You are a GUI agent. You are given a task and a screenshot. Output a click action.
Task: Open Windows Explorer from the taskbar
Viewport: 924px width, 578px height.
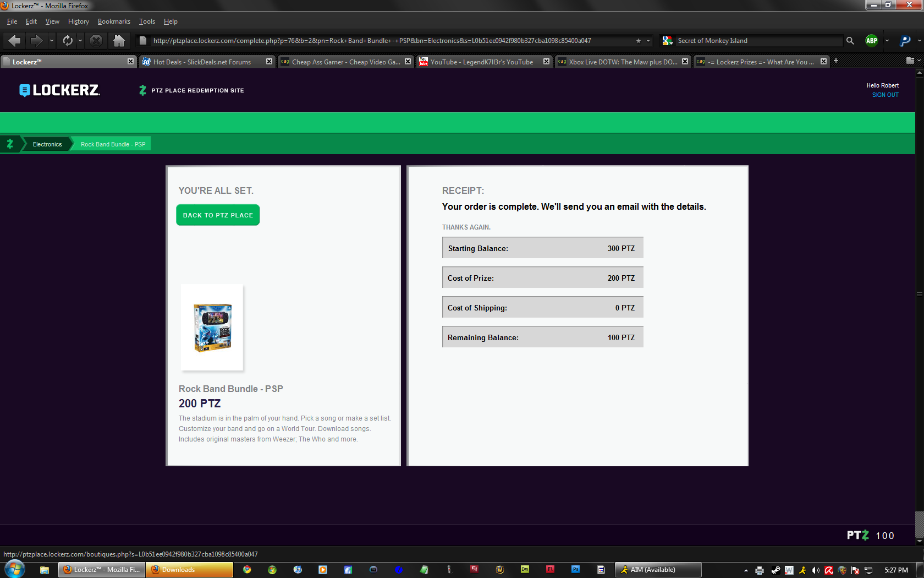point(45,570)
